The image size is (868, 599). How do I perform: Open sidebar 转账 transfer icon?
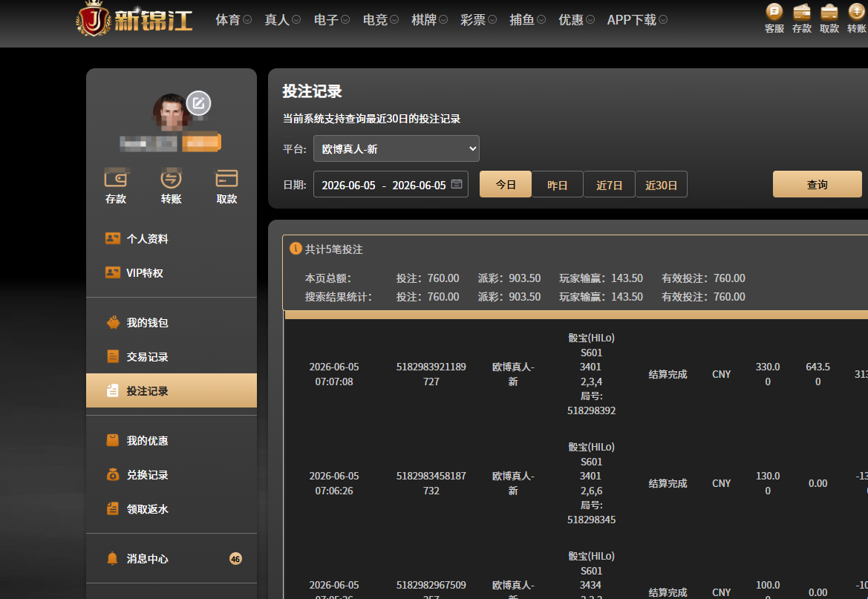pos(171,187)
